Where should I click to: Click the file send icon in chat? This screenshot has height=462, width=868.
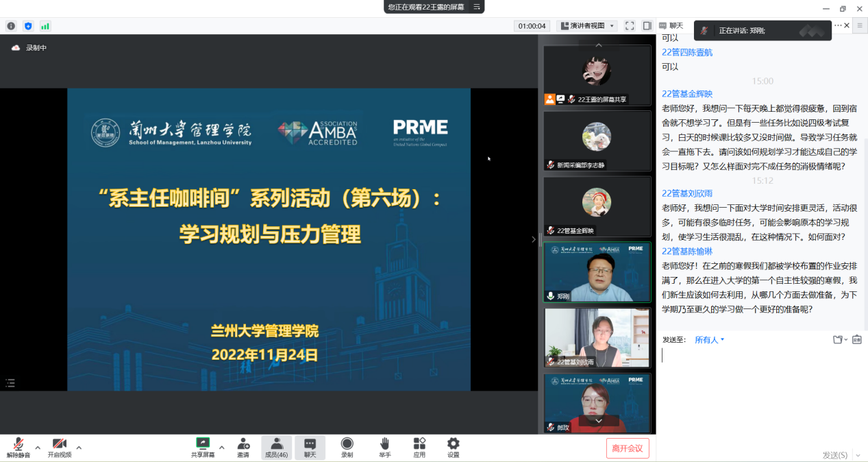[x=838, y=339]
